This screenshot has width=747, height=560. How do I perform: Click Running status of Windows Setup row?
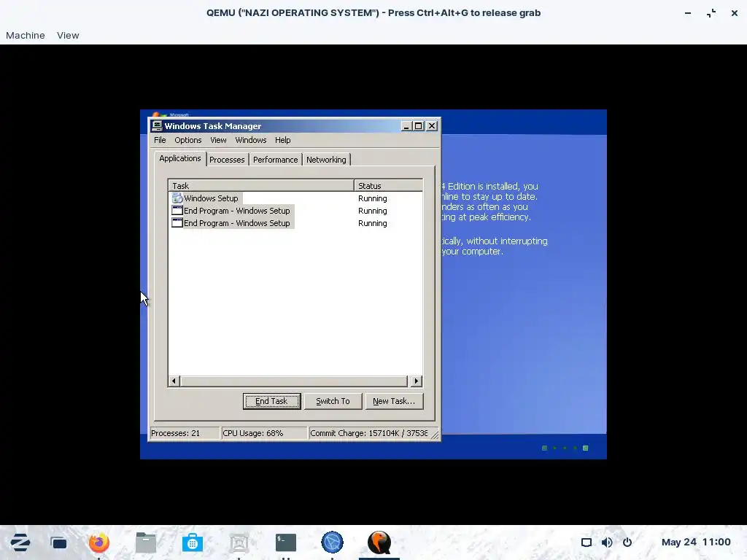pyautogui.click(x=373, y=198)
